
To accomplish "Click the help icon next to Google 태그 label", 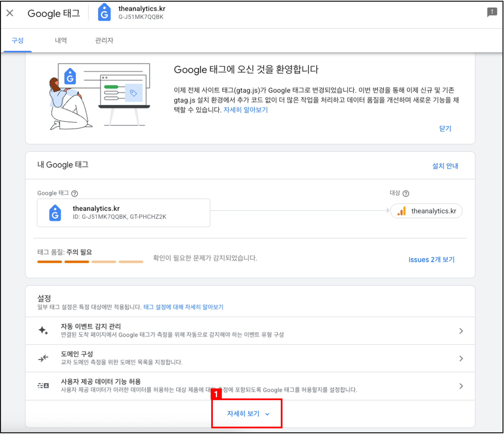I will pos(74,194).
